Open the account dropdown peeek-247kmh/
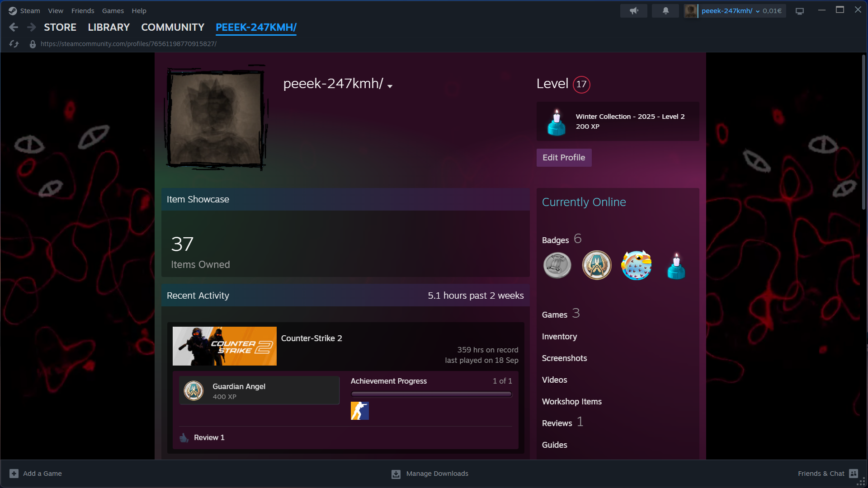This screenshot has width=868, height=488. [736, 11]
